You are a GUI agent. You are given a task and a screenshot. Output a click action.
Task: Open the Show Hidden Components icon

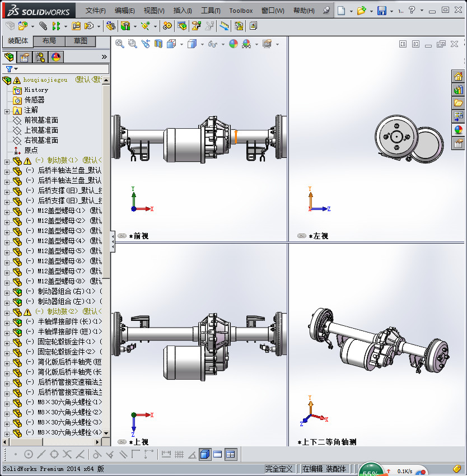click(110, 26)
